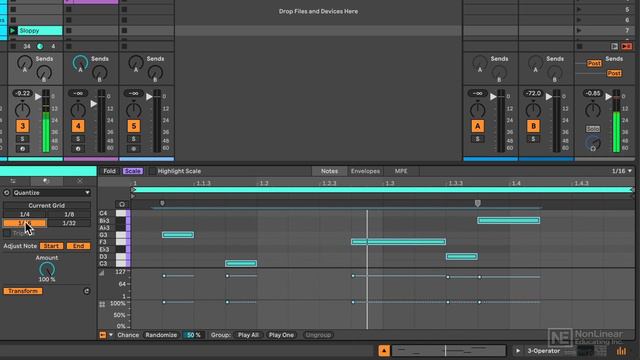Click the Randomize button
Image resolution: width=640 pixels, height=360 pixels.
[x=161, y=335]
